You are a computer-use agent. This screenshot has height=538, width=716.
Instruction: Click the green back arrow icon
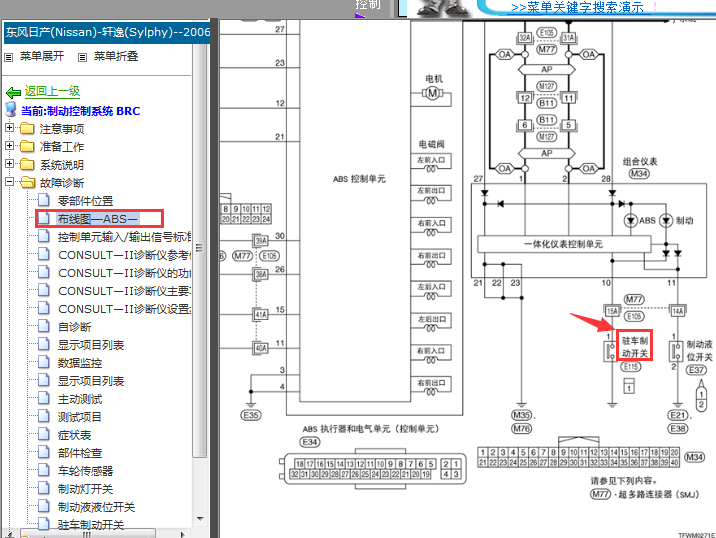(x=13, y=93)
